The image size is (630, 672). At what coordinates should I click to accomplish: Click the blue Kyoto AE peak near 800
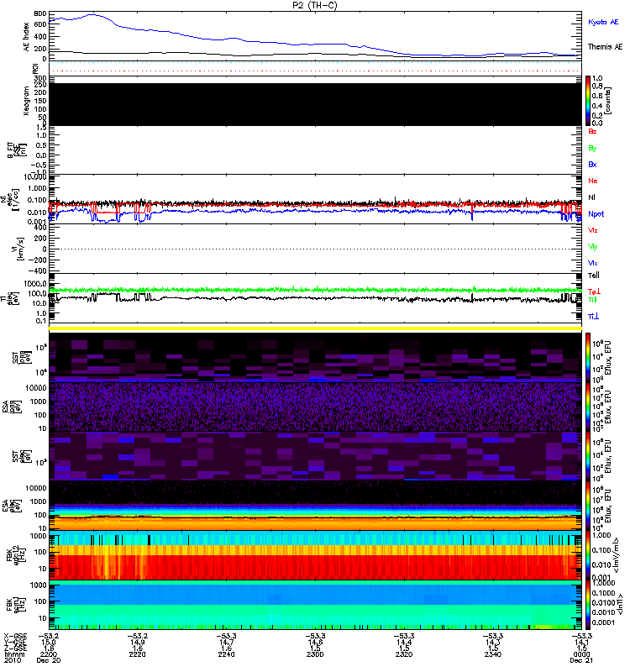92,15
